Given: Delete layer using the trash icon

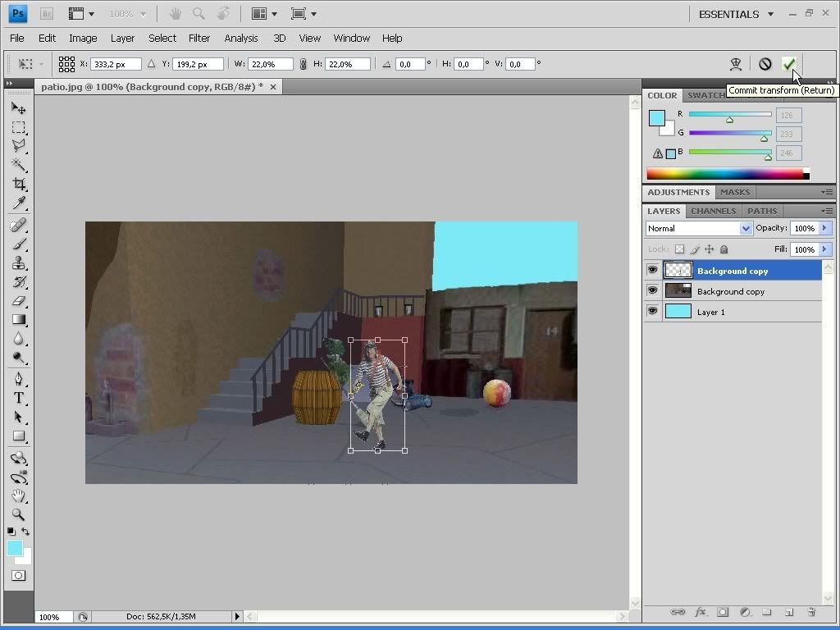Looking at the screenshot, I should click(x=811, y=612).
